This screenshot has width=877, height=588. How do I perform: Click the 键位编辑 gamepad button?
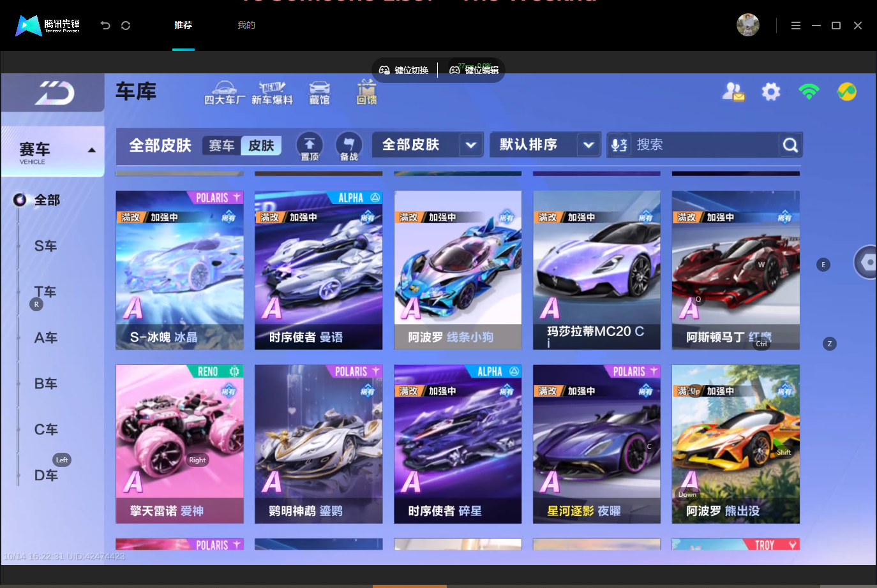tap(474, 70)
